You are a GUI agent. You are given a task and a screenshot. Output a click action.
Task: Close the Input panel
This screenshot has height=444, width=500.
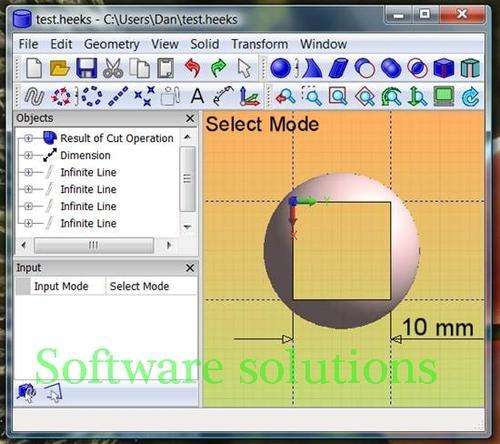(x=190, y=268)
